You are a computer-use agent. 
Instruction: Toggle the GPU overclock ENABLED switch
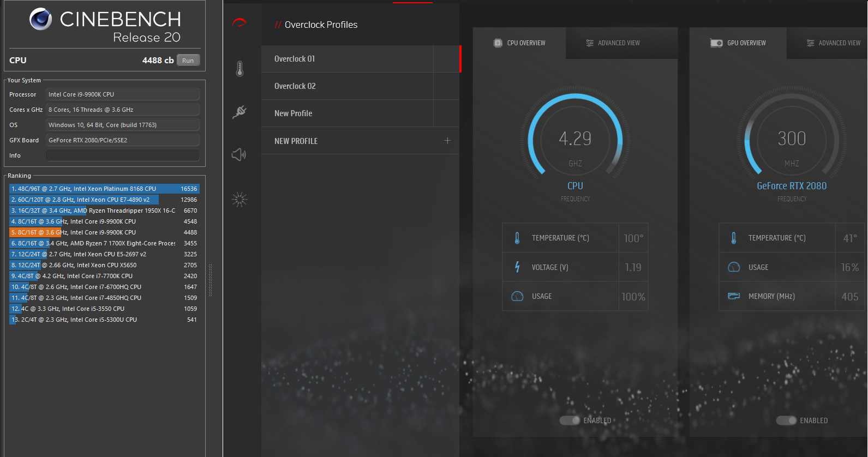point(786,420)
